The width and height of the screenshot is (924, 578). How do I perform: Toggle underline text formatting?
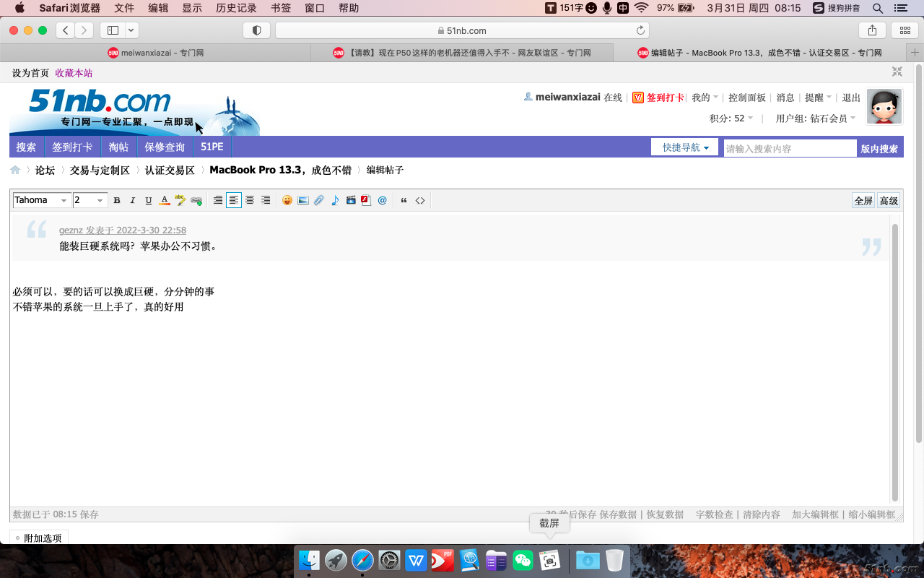149,200
